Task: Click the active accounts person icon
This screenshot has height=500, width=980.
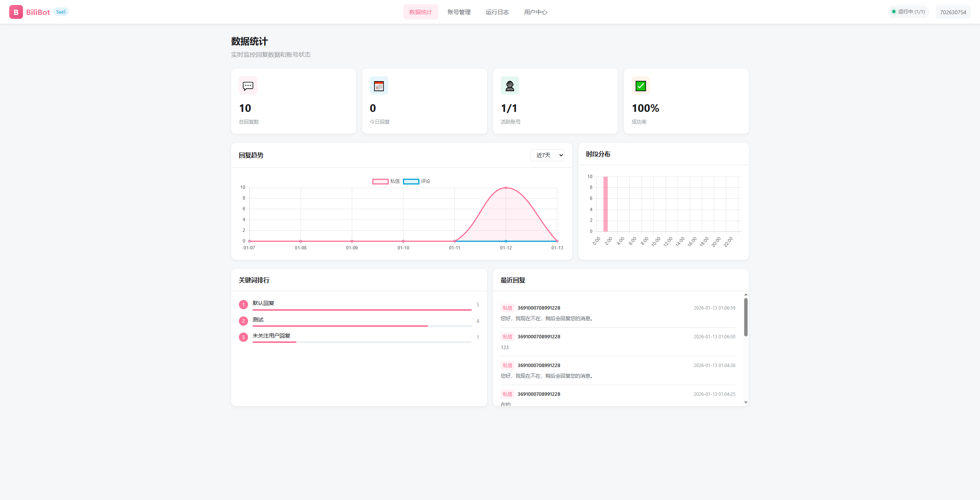Action: pyautogui.click(x=510, y=86)
